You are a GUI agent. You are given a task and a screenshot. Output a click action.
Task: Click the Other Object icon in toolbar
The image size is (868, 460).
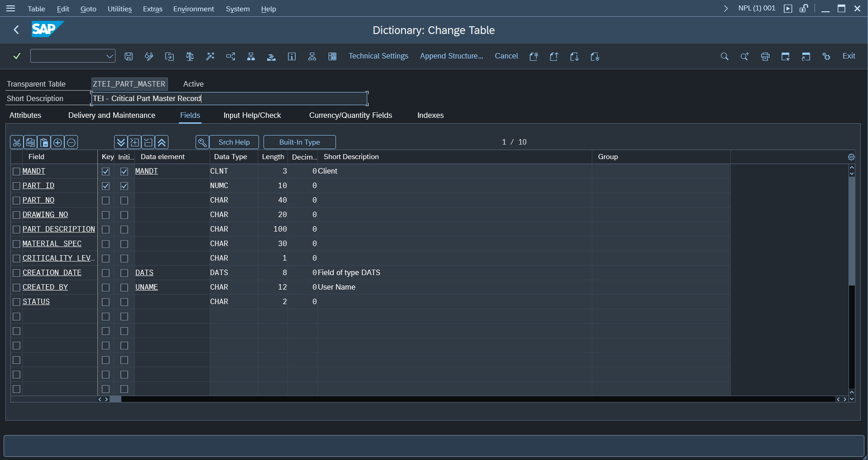coord(169,56)
